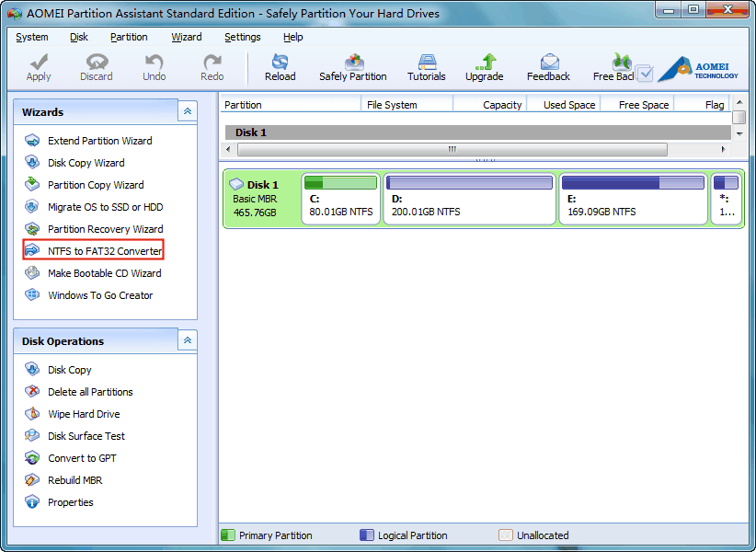Click the Apply checkmark icon

(39, 62)
